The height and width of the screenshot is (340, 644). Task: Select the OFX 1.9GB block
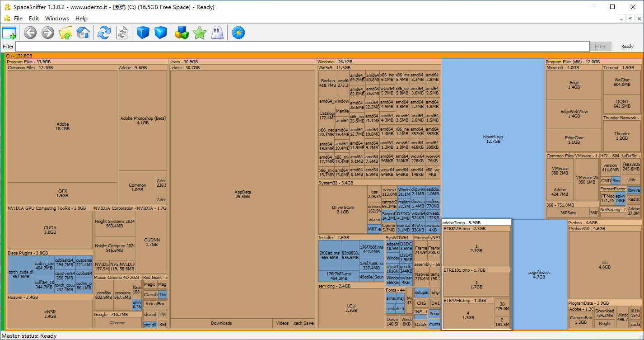pos(63,193)
